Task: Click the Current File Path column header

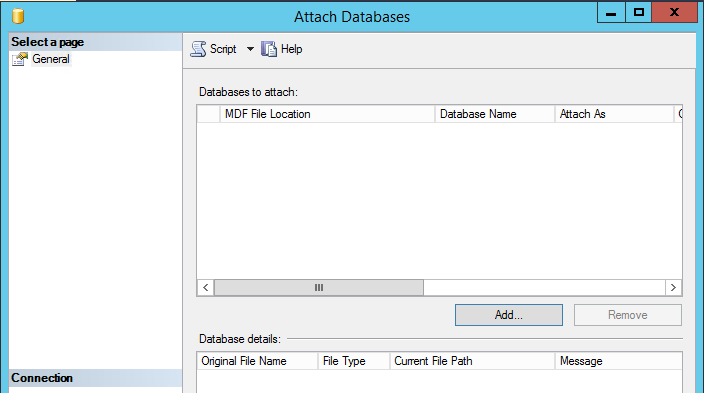Action: (x=472, y=361)
